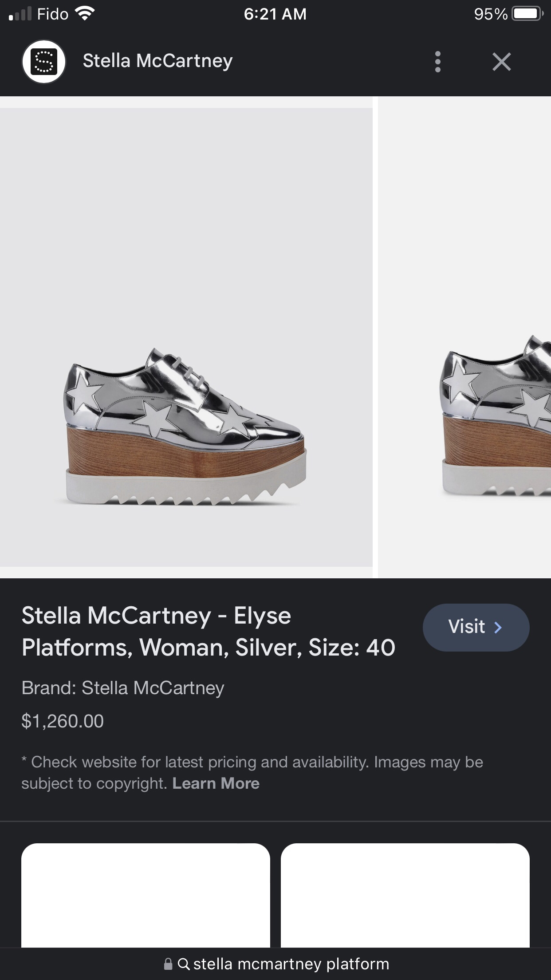This screenshot has height=980, width=551.
Task: Close the product preview overlay
Action: (502, 62)
